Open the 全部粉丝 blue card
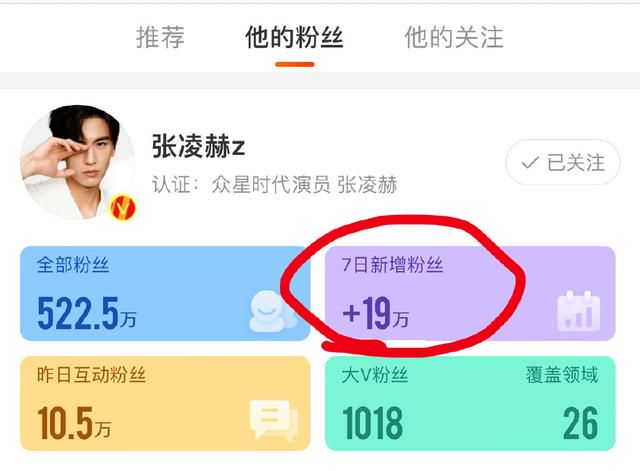Screen dimensions: 640x471 165,293
